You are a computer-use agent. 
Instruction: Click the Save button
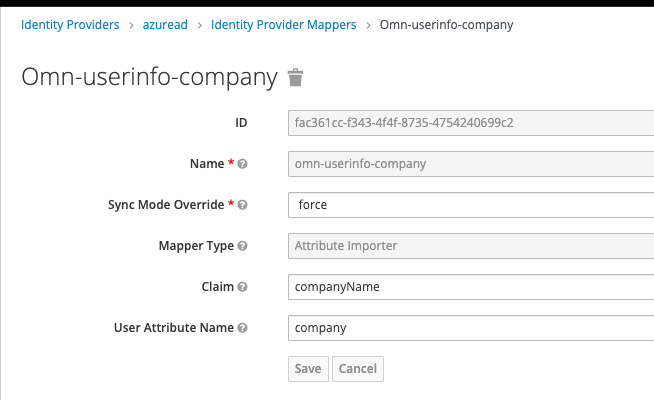coord(308,369)
